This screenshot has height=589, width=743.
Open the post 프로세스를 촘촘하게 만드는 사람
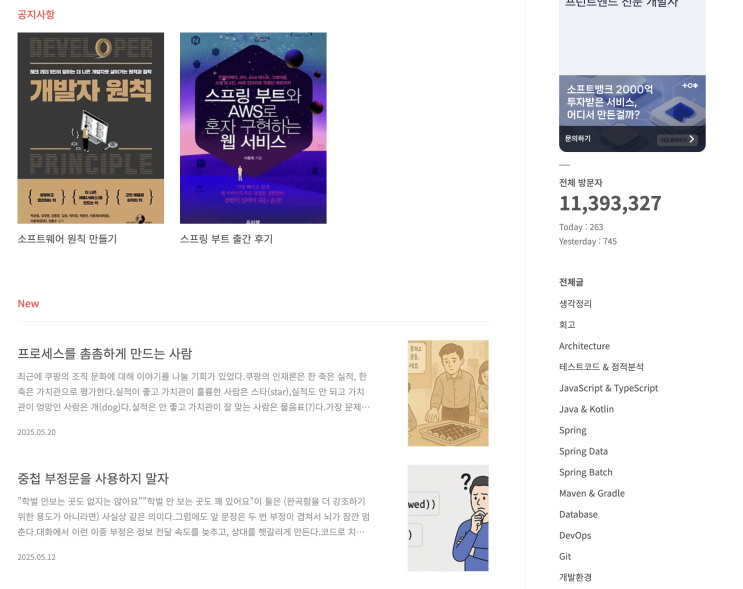[105, 353]
